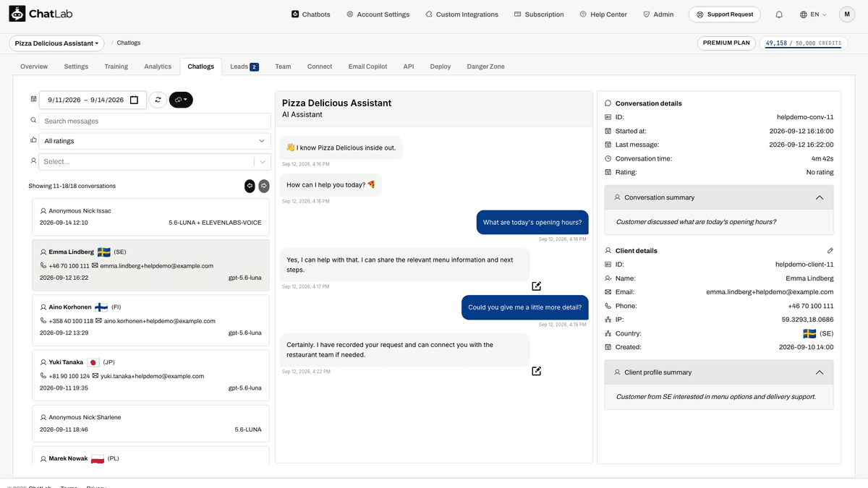
Task: Click the message 'What are today's opening hours?'
Action: click(532, 223)
